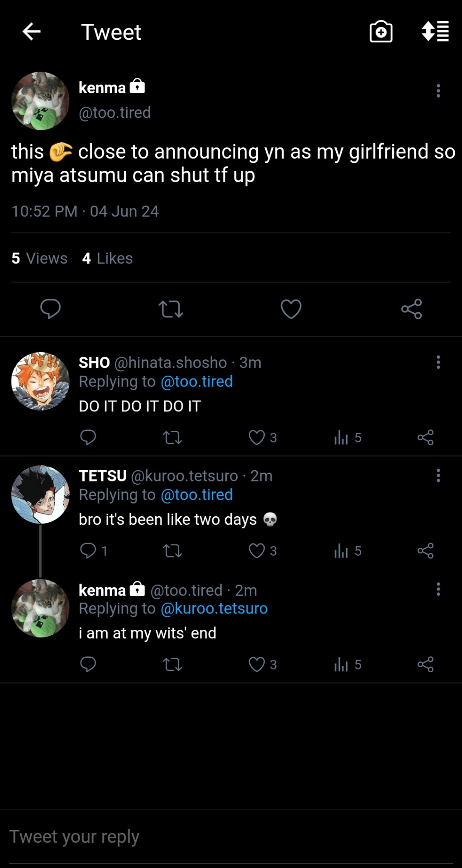Open @kuroo.tetsuro mention link

point(214,609)
